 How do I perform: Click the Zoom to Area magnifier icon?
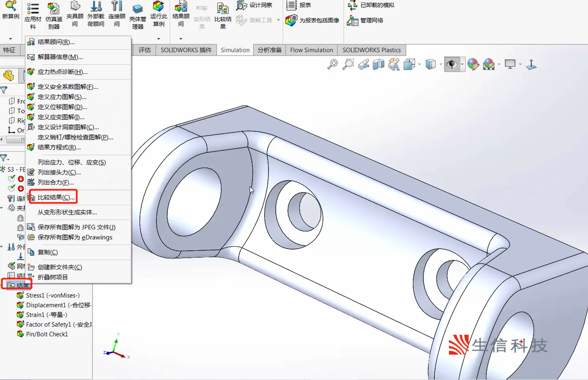click(348, 64)
